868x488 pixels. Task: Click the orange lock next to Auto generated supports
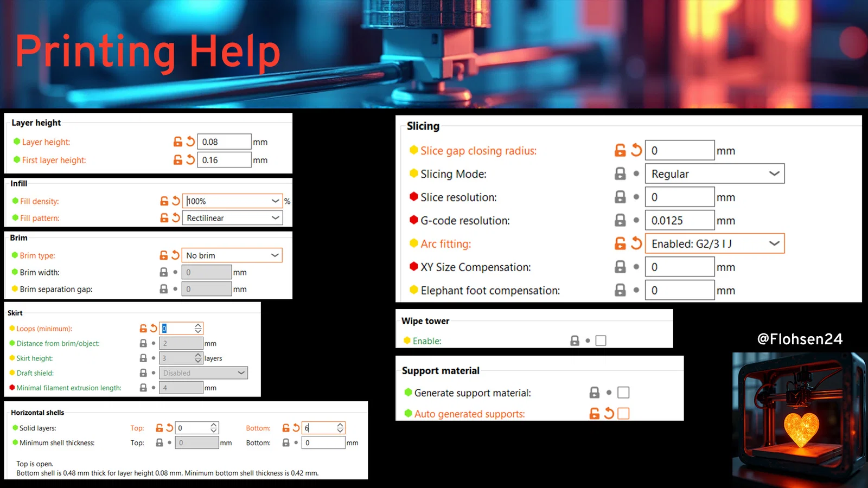pyautogui.click(x=595, y=413)
